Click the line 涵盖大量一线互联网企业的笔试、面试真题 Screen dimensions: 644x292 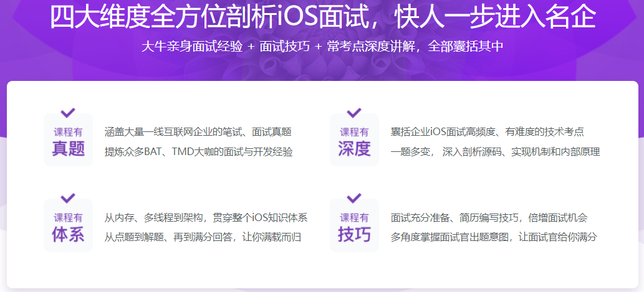click(x=198, y=132)
